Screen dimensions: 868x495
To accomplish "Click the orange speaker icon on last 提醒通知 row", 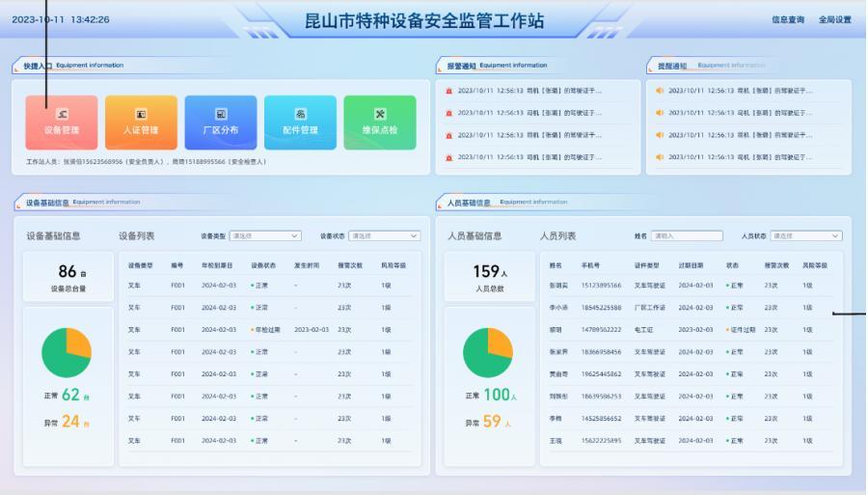I will click(x=660, y=157).
